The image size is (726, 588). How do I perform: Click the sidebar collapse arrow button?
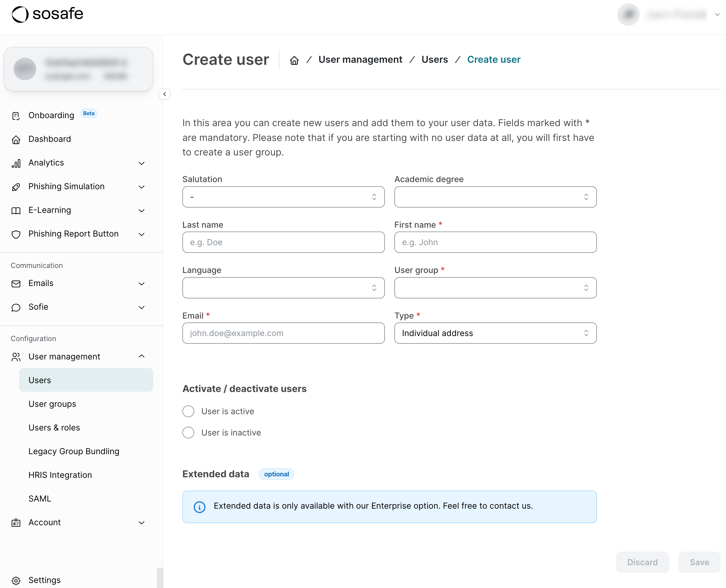165,94
